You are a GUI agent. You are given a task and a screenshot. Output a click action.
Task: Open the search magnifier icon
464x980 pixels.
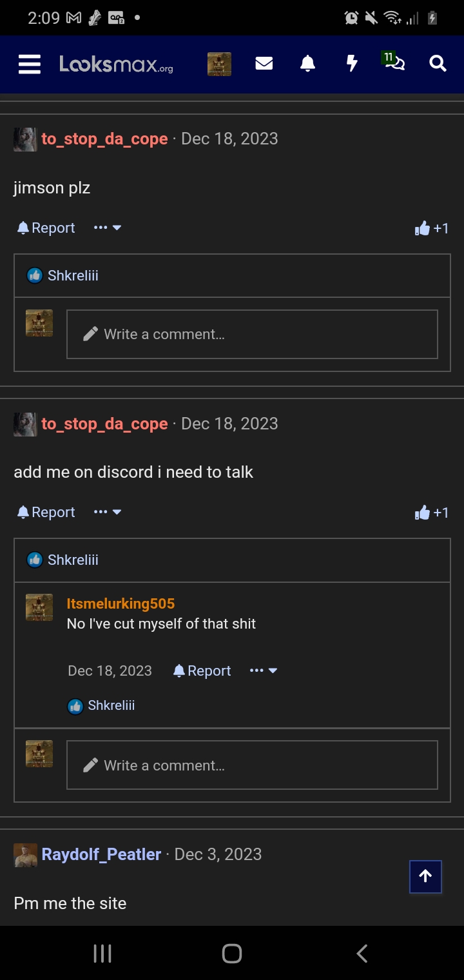438,63
